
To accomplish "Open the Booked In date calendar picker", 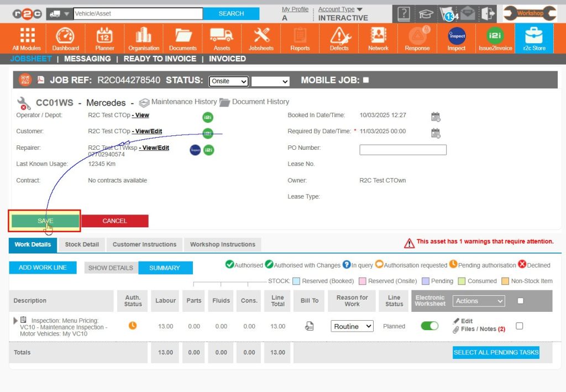I will point(436,116).
